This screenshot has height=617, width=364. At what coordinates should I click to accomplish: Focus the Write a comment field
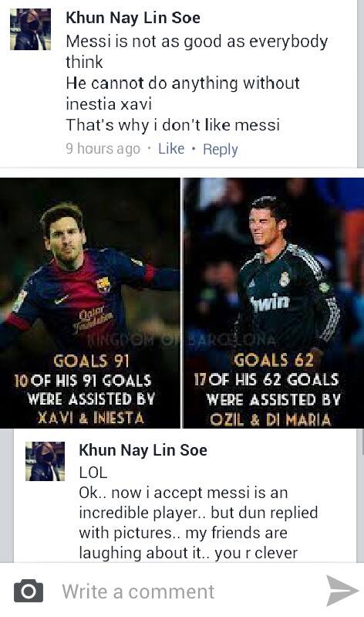182,590
